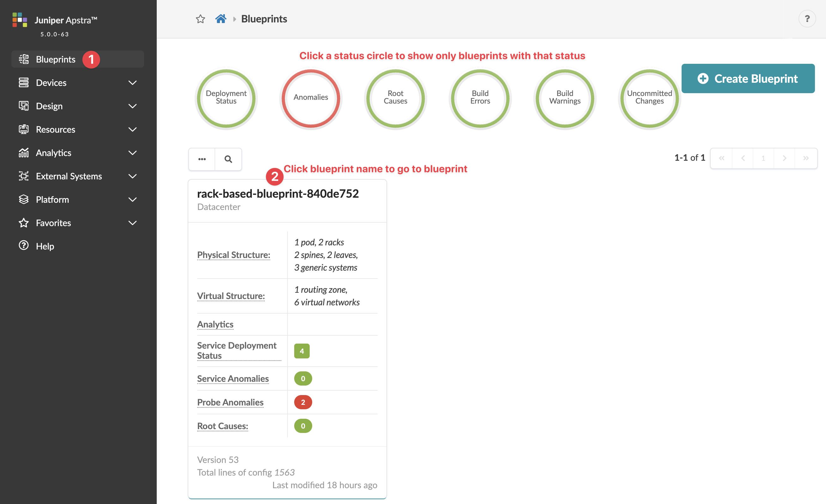
Task: Click the Anomalies status circle filter
Action: tap(311, 96)
